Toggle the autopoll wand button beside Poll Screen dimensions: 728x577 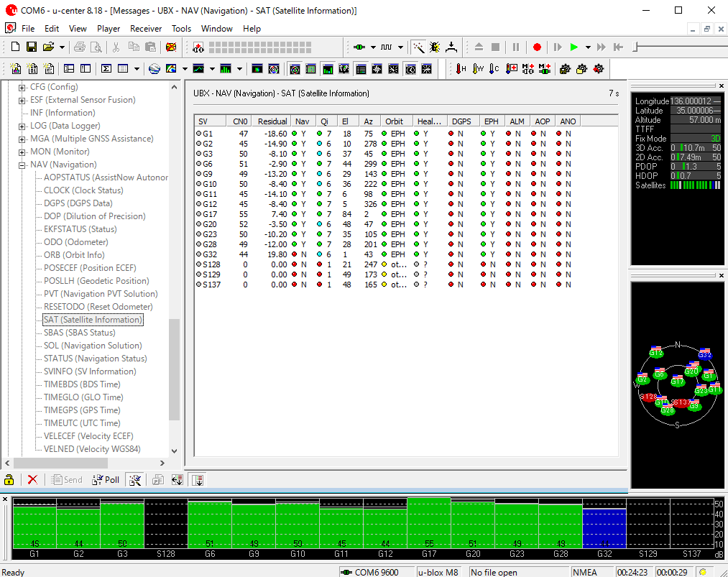(134, 480)
